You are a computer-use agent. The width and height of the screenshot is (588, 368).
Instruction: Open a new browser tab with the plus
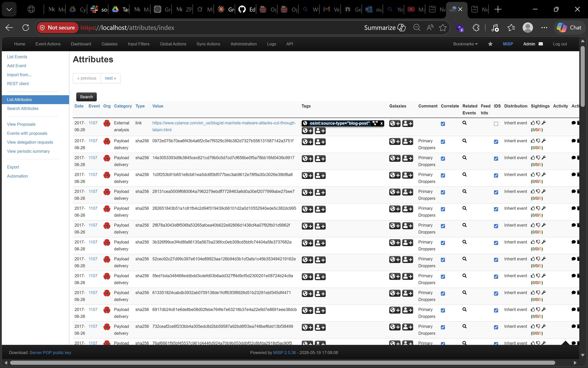(x=498, y=10)
